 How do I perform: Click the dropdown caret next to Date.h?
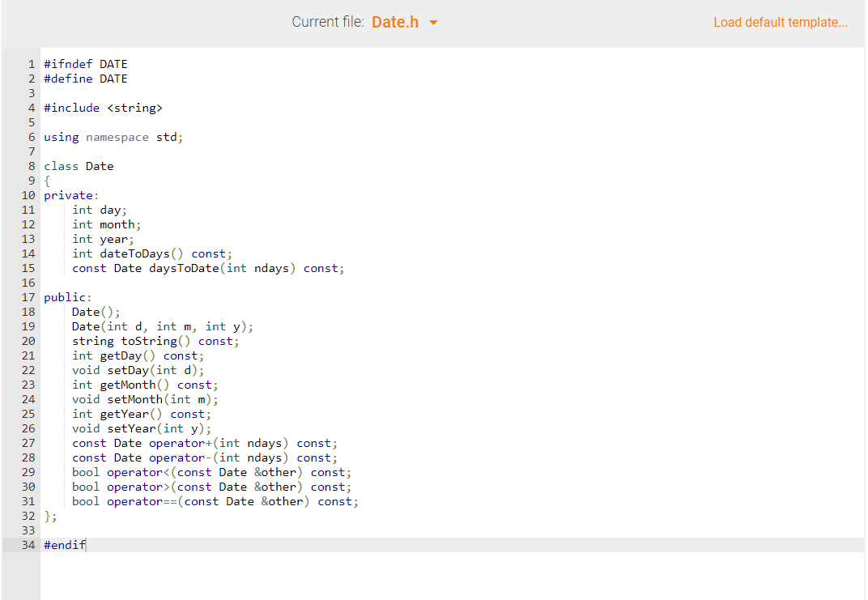pyautogui.click(x=434, y=23)
